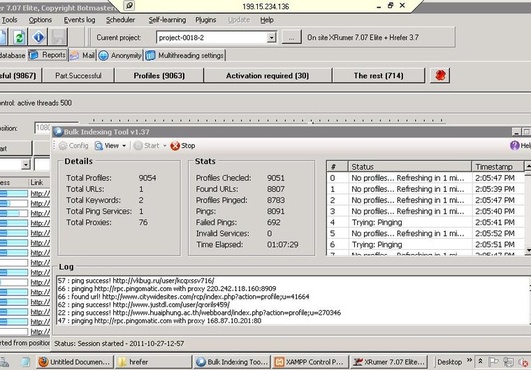Click the greyed save disk icon
531x370 pixels.
click(x=58, y=37)
